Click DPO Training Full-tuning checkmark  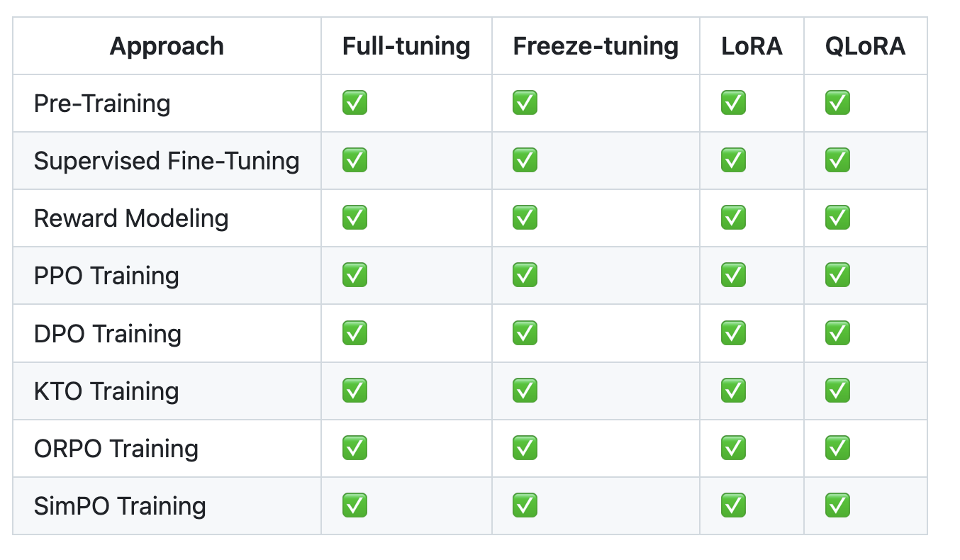355,333
